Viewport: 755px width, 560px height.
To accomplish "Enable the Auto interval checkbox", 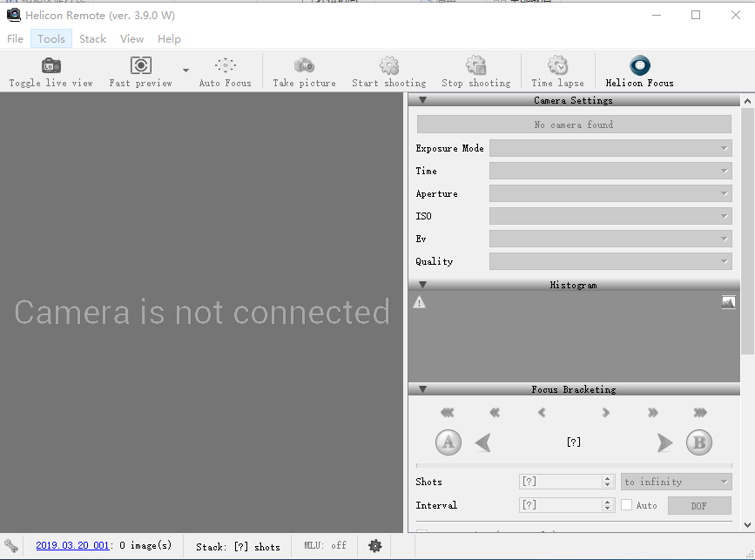I will (x=626, y=505).
